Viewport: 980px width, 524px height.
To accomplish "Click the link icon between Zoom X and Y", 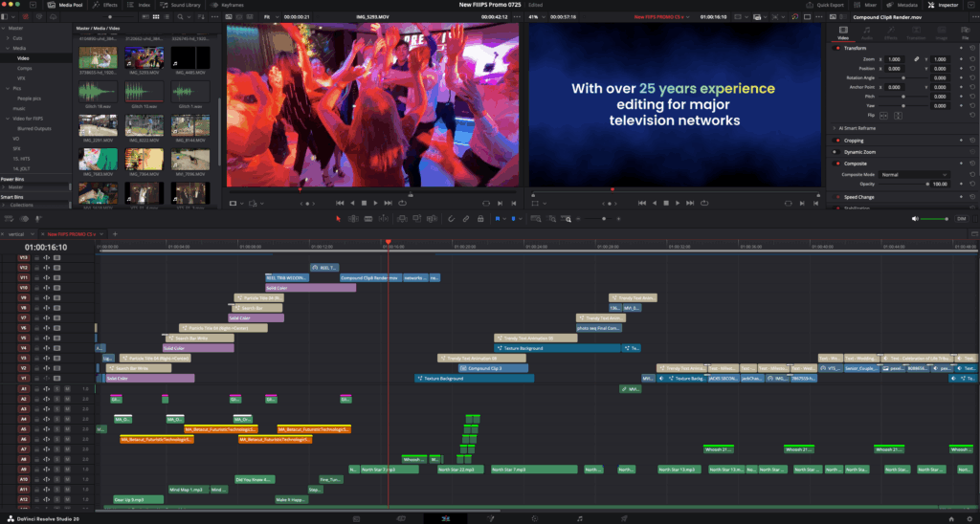I will pyautogui.click(x=916, y=59).
